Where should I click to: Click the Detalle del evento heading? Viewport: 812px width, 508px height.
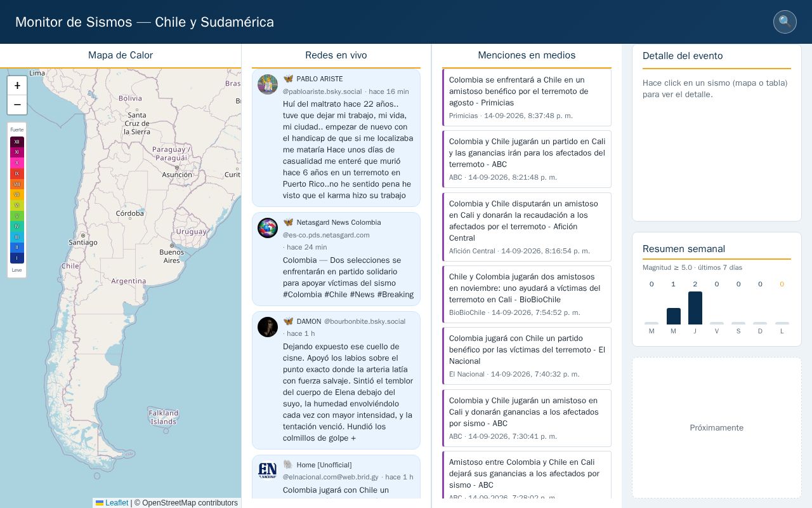(683, 56)
